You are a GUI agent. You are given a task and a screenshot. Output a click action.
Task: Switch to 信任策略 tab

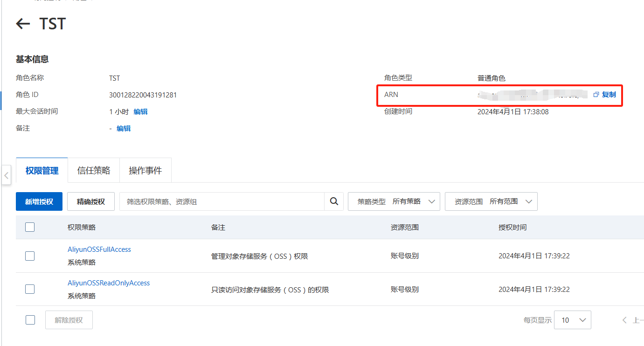coord(94,171)
